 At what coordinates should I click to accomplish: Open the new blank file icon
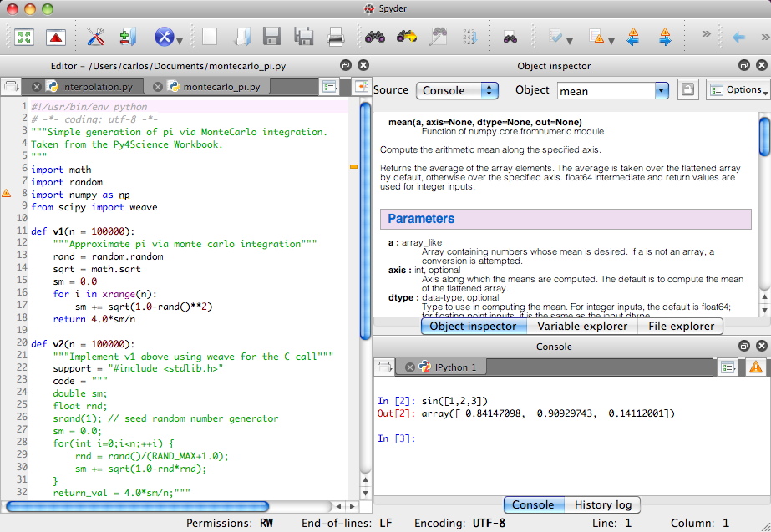209,37
